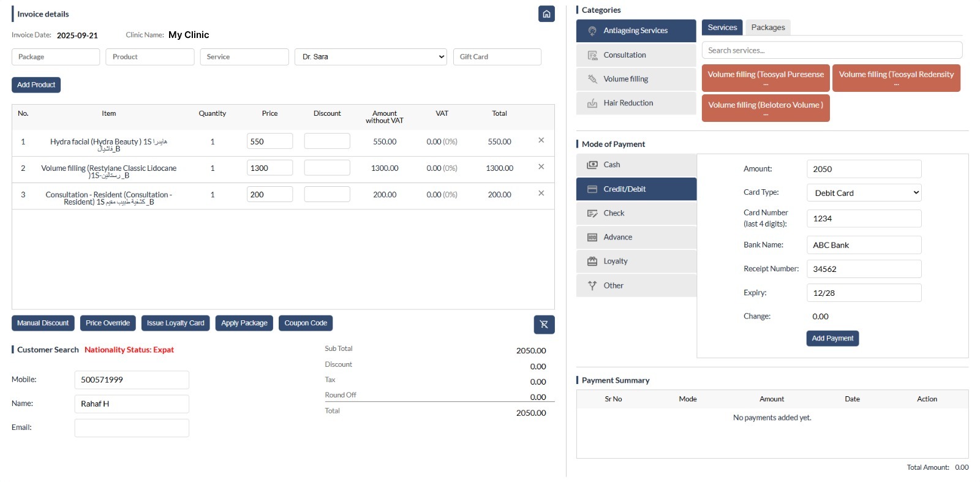The width and height of the screenshot is (980, 482).
Task: Remove the Volume filling Restylane item row
Action: click(541, 167)
